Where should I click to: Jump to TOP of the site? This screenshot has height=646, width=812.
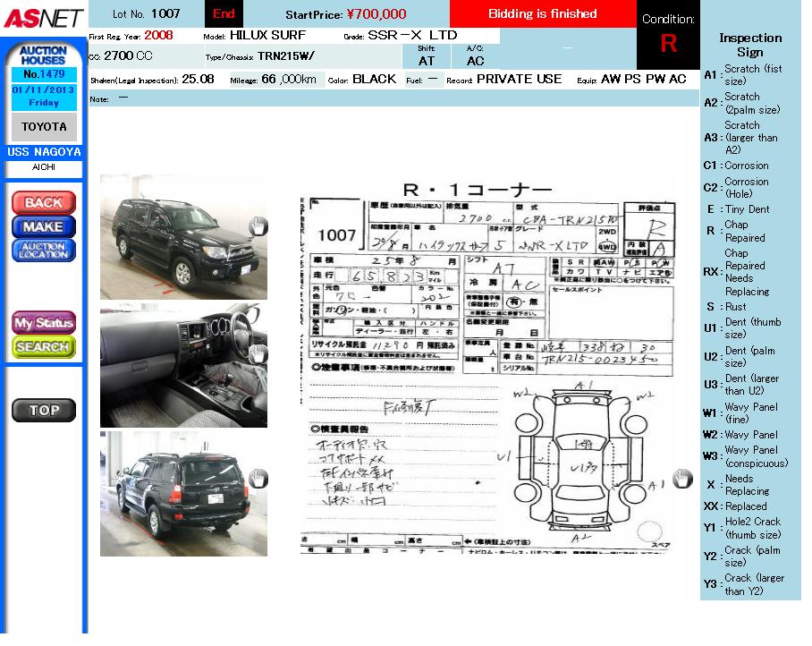click(43, 411)
